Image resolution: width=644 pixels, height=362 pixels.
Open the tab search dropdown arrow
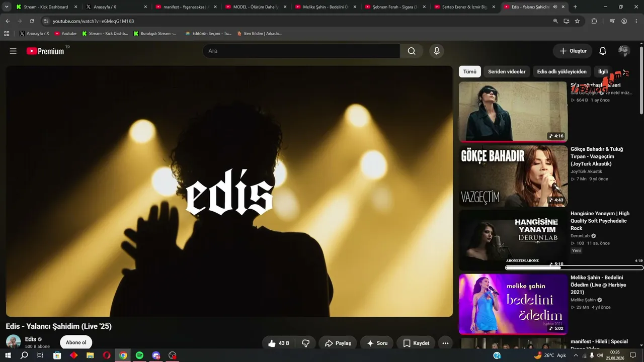[7, 7]
